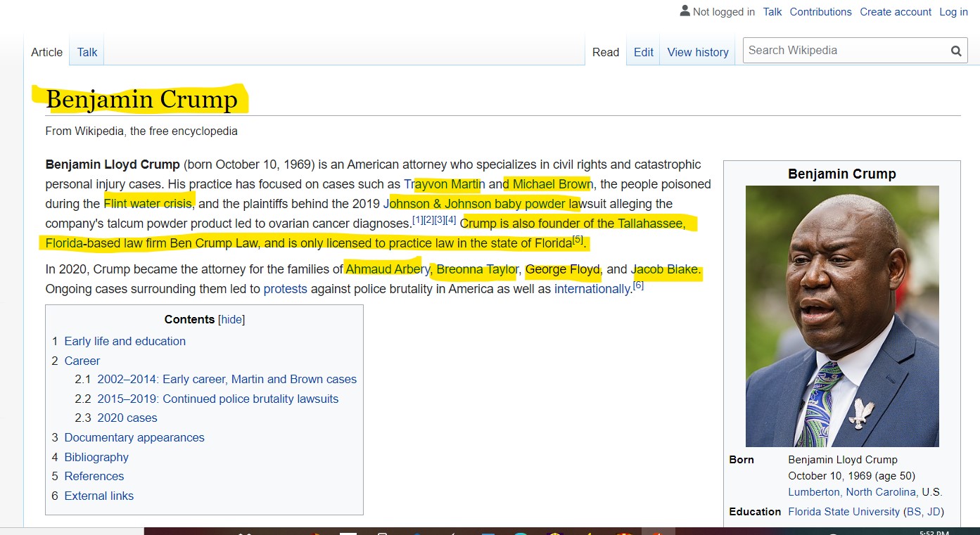Click the 'Not logged in' text
The height and width of the screenshot is (535, 980).
(724, 12)
